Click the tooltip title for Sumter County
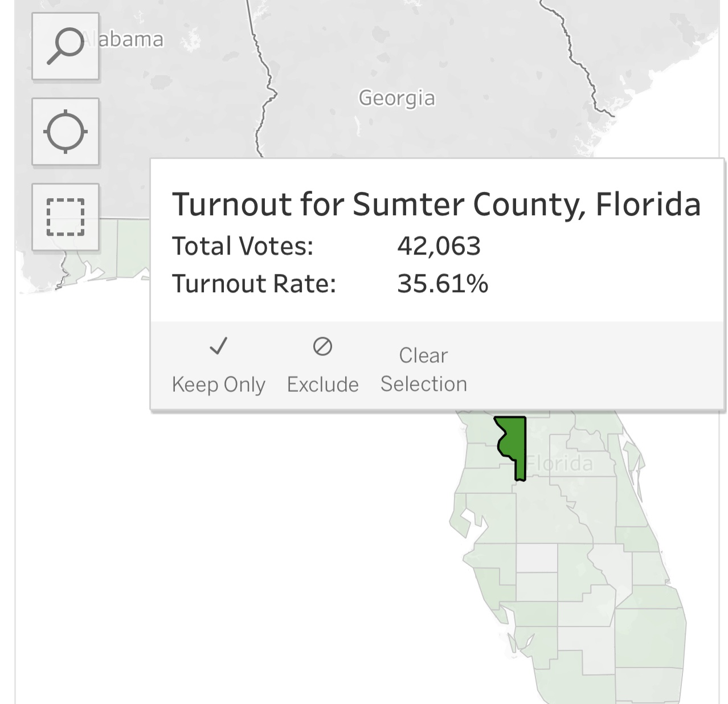The width and height of the screenshot is (728, 704). (436, 204)
